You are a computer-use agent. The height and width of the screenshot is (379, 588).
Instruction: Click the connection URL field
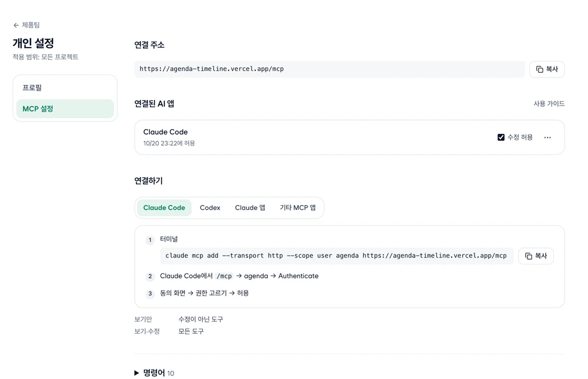(330, 69)
